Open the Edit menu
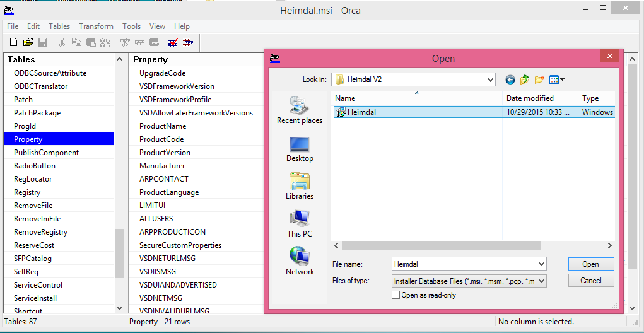 (x=33, y=26)
